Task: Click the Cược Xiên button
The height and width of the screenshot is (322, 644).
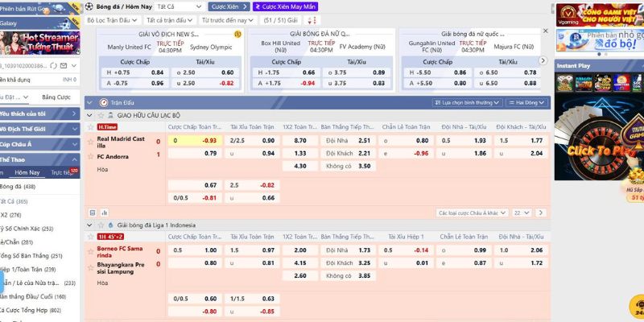Action: (229, 6)
